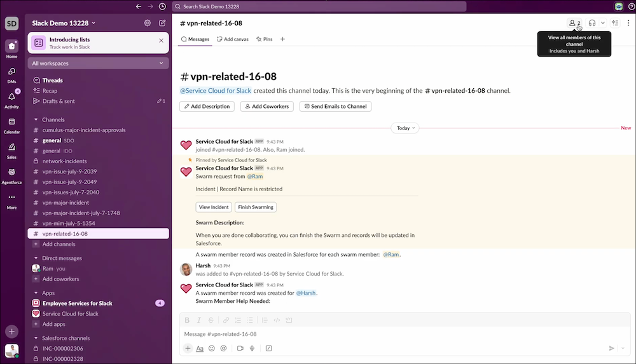Open the Home view in sidebar
Image resolution: width=636 pixels, height=364 pixels.
(11, 49)
